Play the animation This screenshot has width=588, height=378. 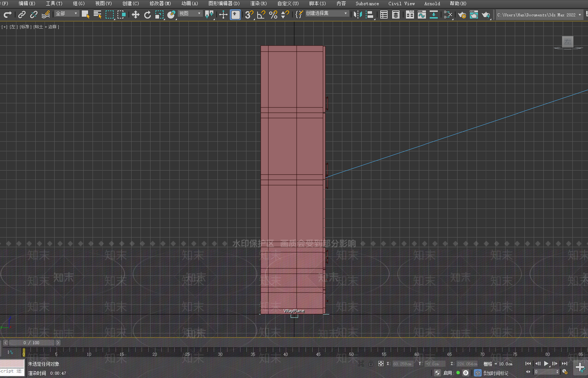(546, 364)
